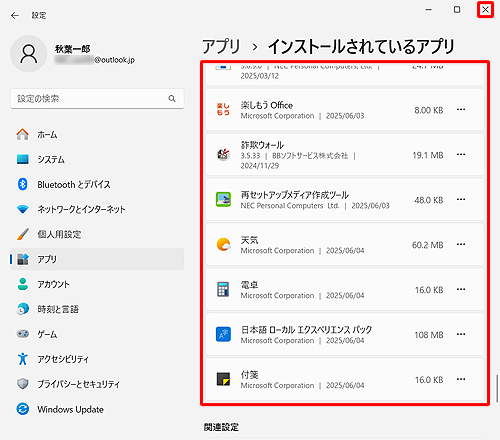This screenshot has height=440, width=500.
Task: Open more options for 楽しもう Office
Action: [461, 110]
